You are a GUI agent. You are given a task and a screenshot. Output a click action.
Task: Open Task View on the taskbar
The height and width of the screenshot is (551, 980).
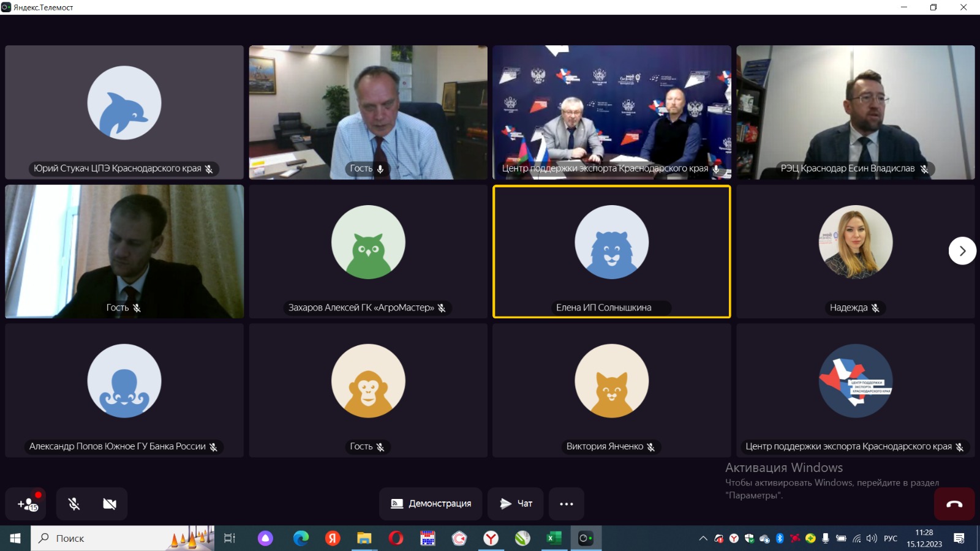[x=230, y=538]
